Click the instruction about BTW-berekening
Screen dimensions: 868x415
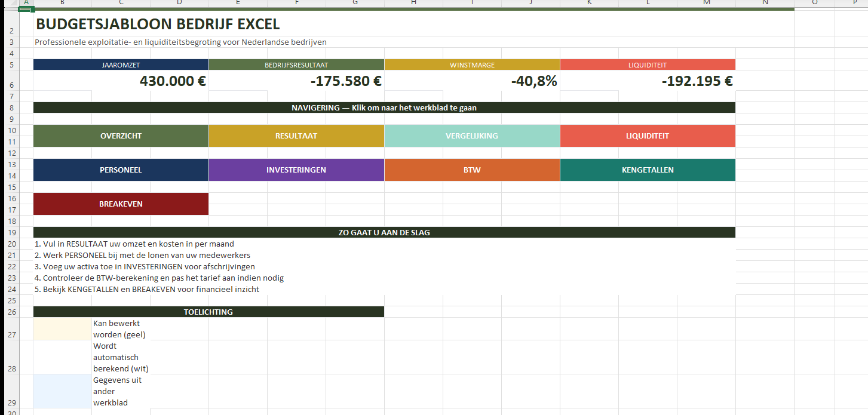coord(159,278)
